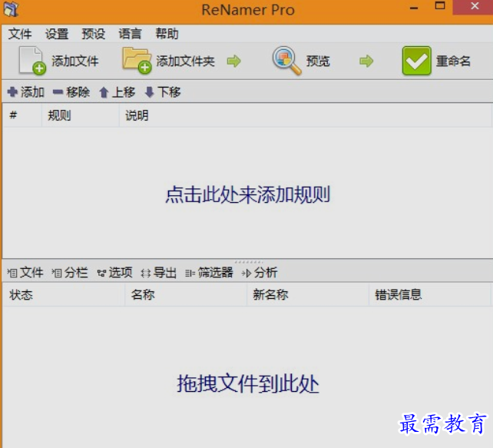Click the 添加 rule button text
Screen dimensions: 493x448
point(32,92)
